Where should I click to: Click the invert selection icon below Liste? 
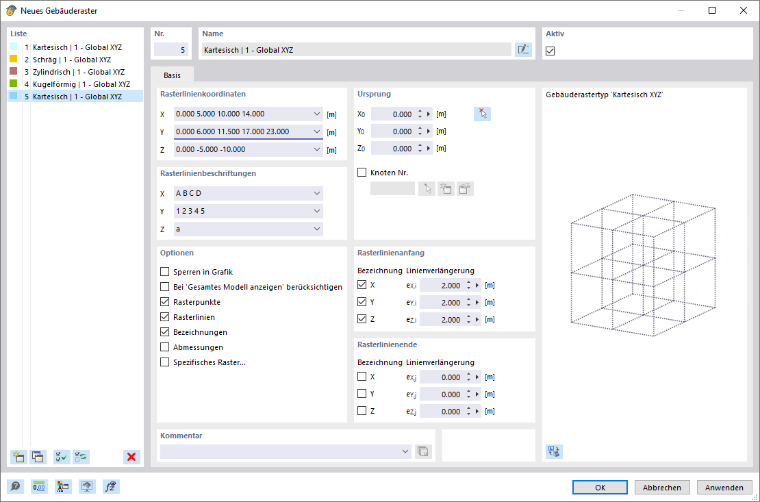point(81,457)
